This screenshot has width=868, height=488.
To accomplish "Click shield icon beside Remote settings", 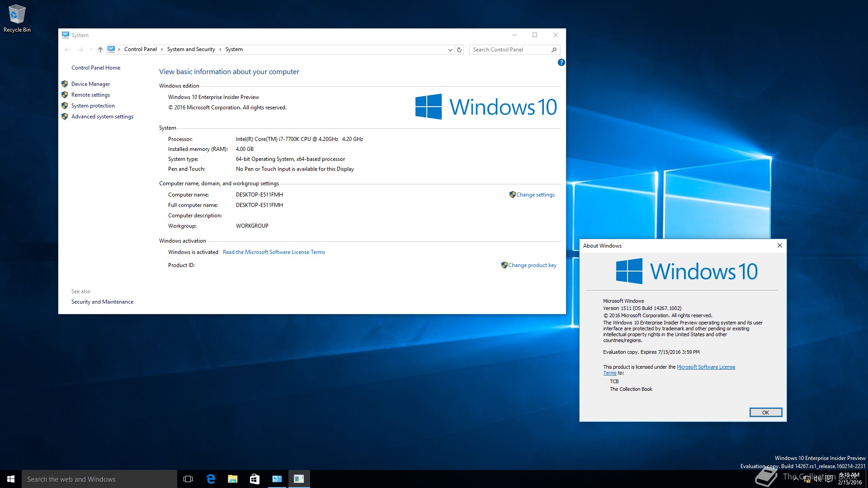I will click(65, 95).
